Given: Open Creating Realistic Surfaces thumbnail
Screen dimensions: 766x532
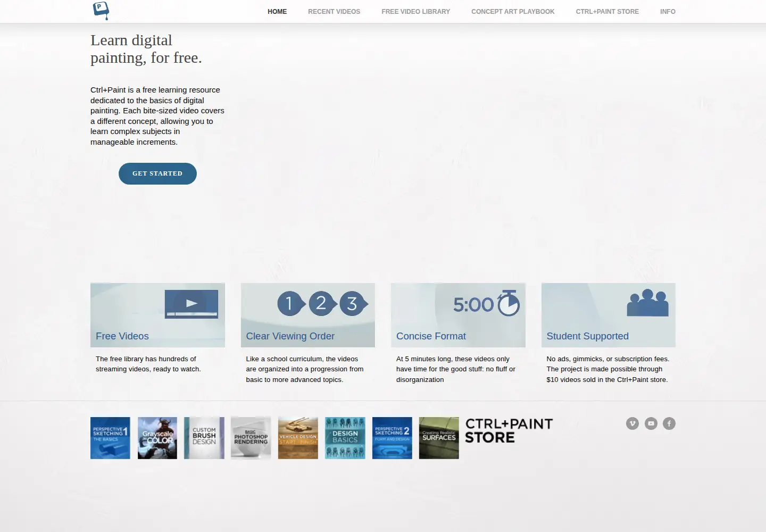Looking at the screenshot, I should (439, 438).
